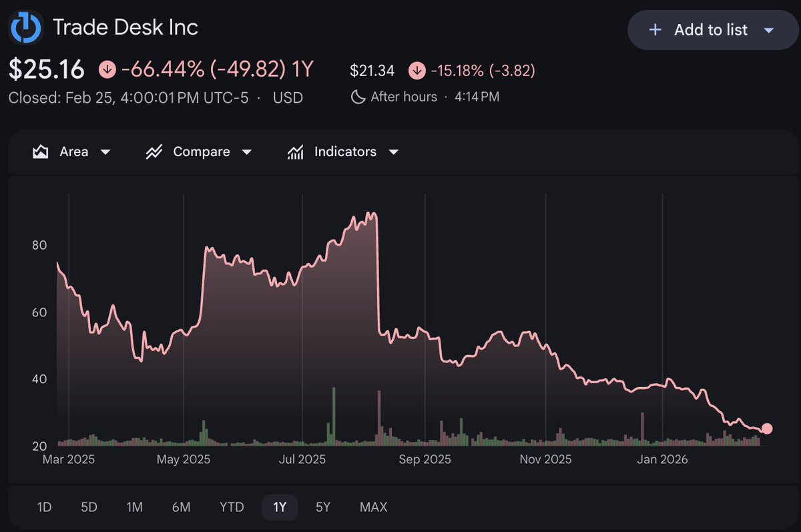The height and width of the screenshot is (532, 801).
Task: Click the $25.16 closing price
Action: 47,69
